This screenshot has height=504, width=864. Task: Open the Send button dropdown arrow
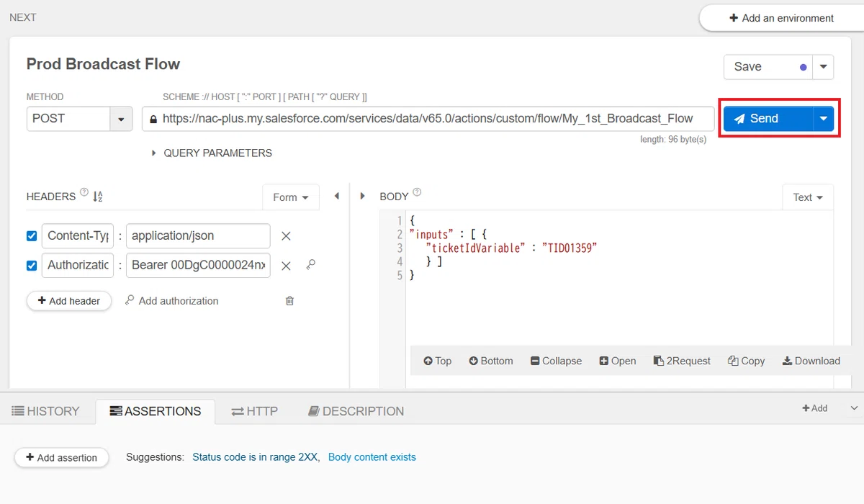[x=823, y=119]
